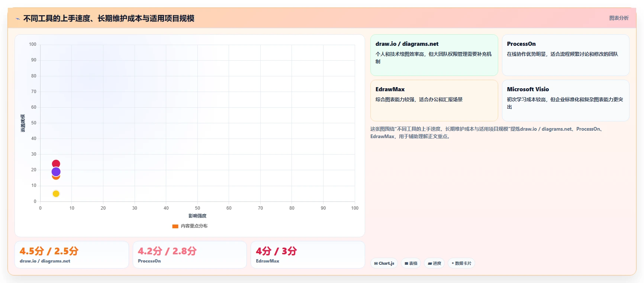This screenshot has width=644, height=283.
Task: Click the text 综合图表能力较强，适合办公和汇报场景
Action: 419,99
